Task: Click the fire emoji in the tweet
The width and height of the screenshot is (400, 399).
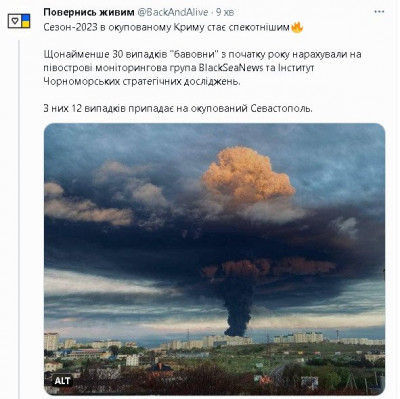Action: [x=297, y=27]
